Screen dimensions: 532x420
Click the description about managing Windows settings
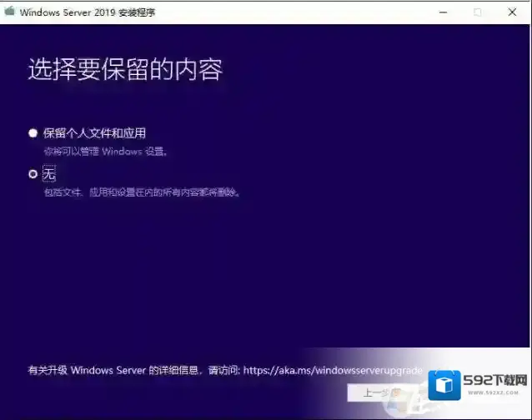point(107,152)
